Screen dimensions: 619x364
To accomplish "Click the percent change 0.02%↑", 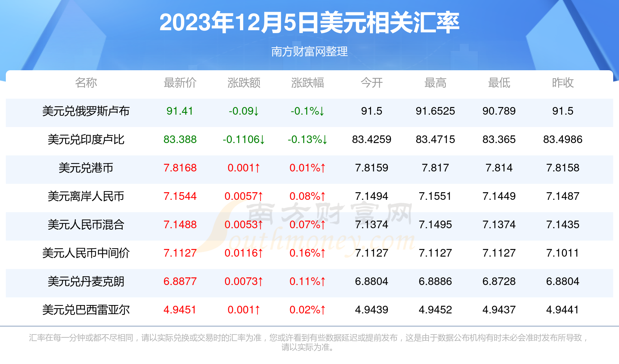I will click(x=308, y=310).
